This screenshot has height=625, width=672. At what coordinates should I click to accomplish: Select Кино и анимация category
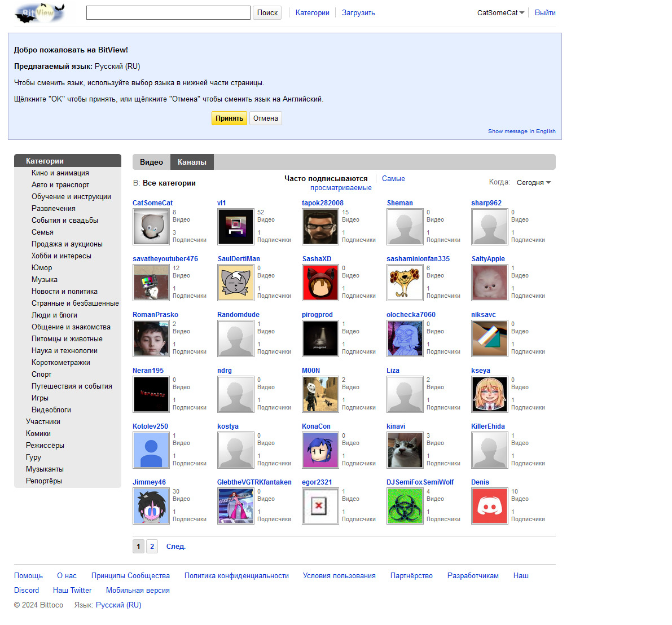point(60,173)
